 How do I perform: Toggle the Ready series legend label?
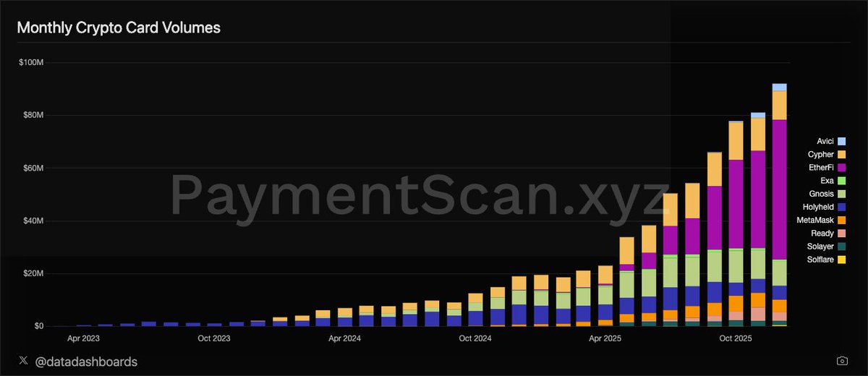click(x=824, y=233)
